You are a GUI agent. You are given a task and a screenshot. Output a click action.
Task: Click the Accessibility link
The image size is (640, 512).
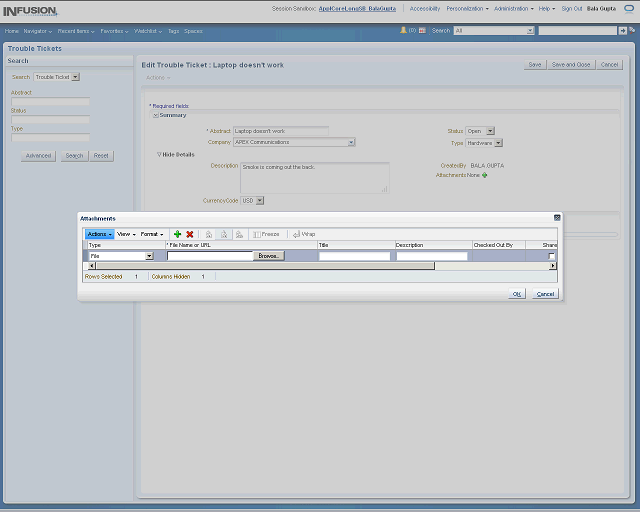[425, 9]
